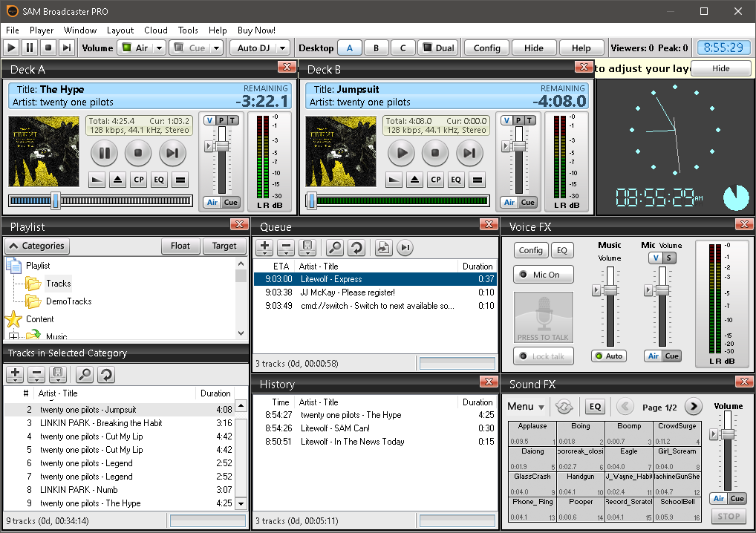Stop Deck B playback
Image resolution: width=756 pixels, height=533 pixels.
click(x=435, y=153)
